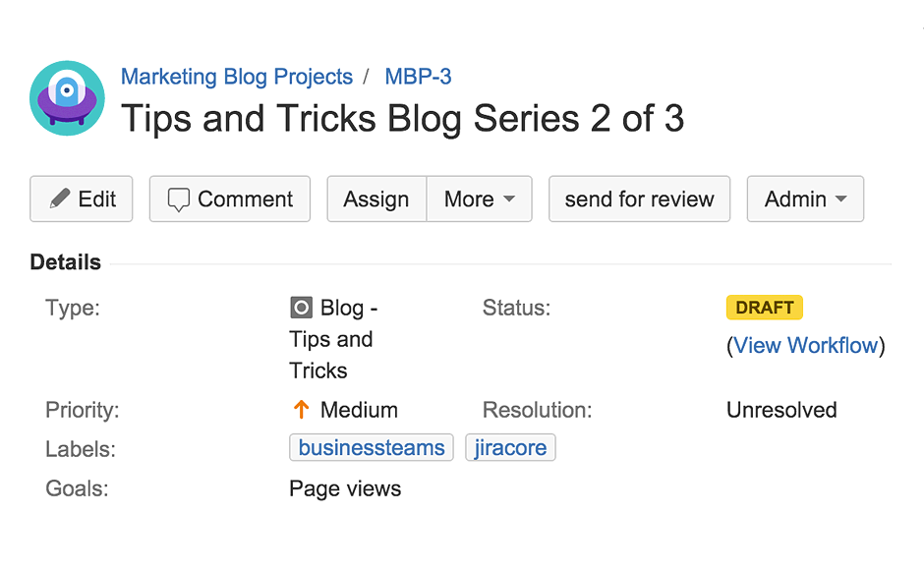924x570 pixels.
Task: Click the Page views goals value
Action: pos(345,488)
